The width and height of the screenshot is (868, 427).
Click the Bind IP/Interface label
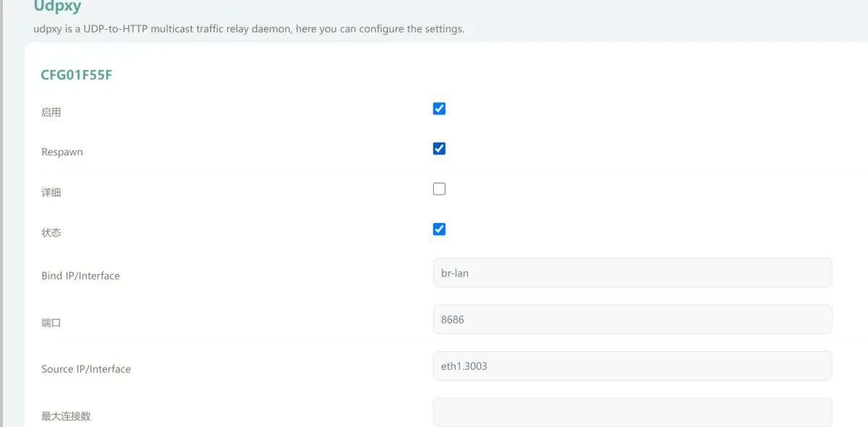(x=80, y=276)
